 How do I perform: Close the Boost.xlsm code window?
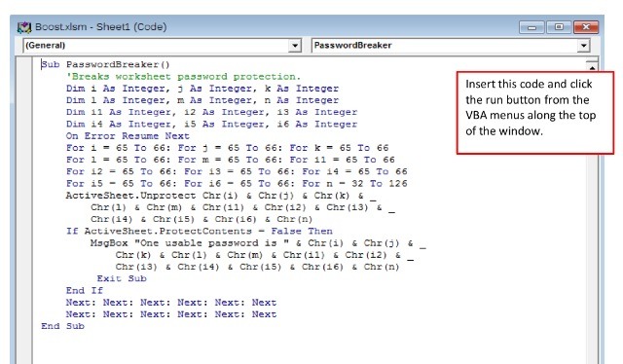tap(586, 27)
